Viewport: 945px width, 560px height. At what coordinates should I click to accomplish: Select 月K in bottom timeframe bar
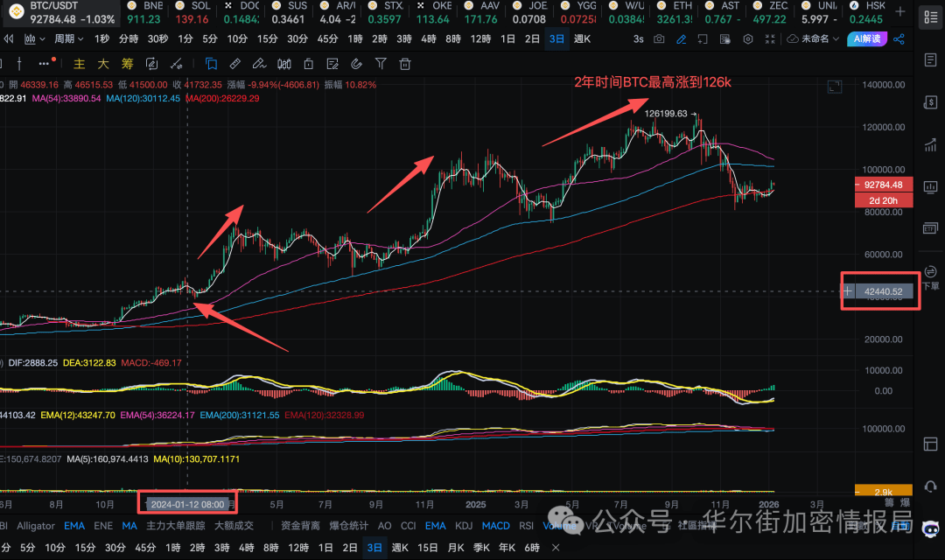point(456,548)
